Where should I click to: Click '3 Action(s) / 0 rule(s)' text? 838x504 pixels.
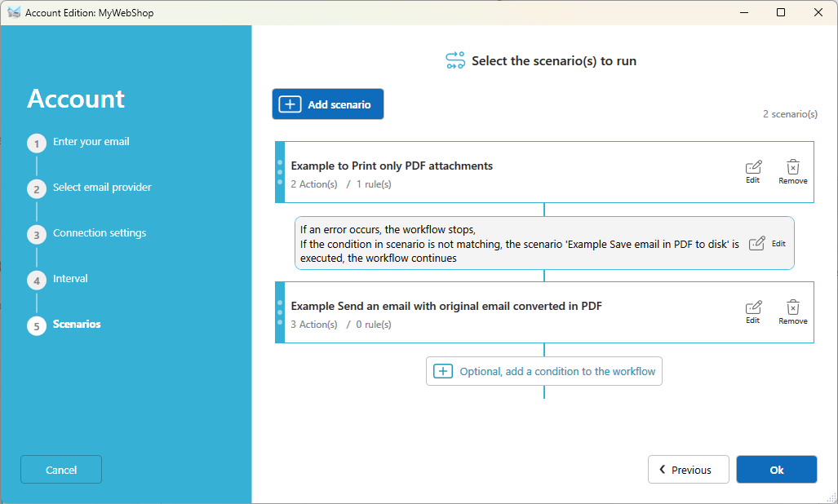point(341,325)
